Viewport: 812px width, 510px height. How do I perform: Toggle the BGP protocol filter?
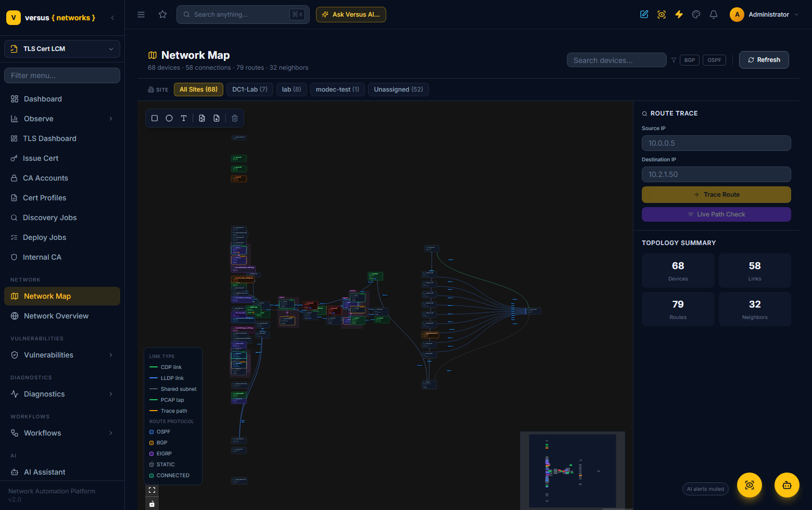(x=690, y=60)
